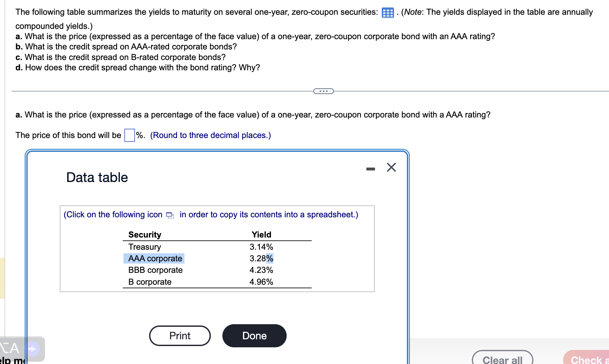Select the highlighted AAA corporate cell
609x364 pixels.
pos(155,258)
